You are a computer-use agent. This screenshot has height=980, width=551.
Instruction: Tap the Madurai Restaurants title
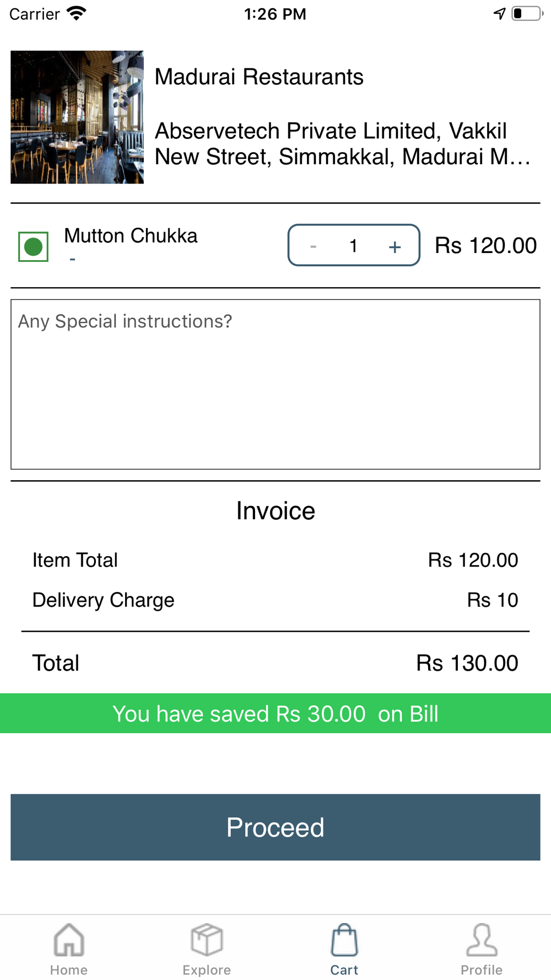pos(259,77)
